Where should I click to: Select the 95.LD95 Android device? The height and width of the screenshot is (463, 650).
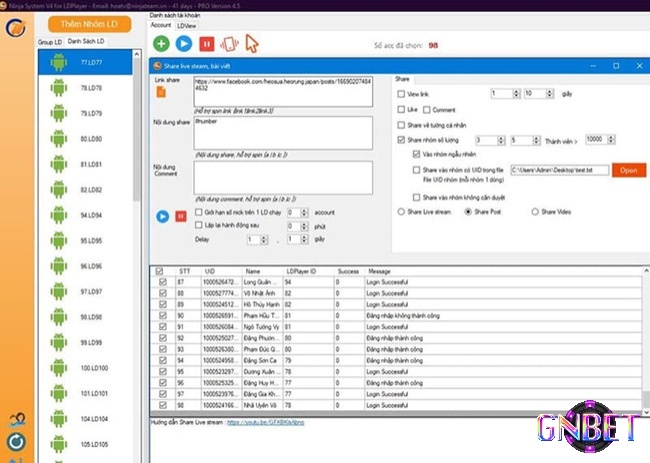(x=85, y=241)
